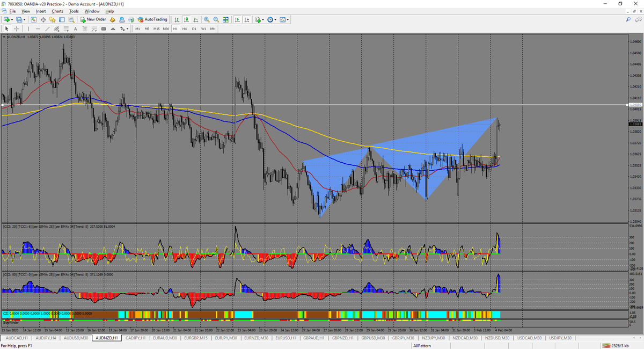The height and width of the screenshot is (349, 644).
Task: Click the AllPattern profile in status bar
Action: pos(422,346)
